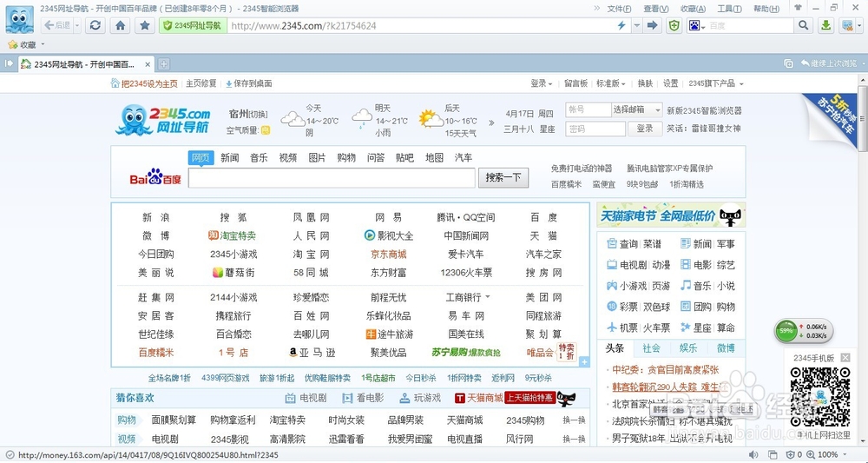Click the go arrow next to address bar

653,25
